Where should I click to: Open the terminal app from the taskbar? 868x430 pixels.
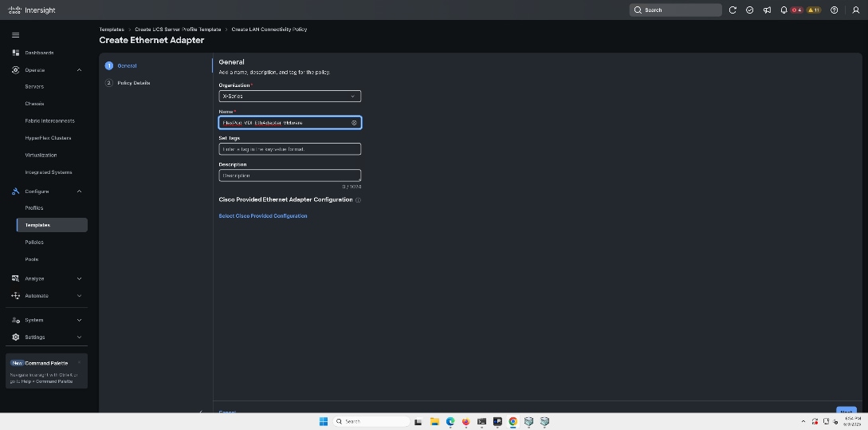pos(481,422)
